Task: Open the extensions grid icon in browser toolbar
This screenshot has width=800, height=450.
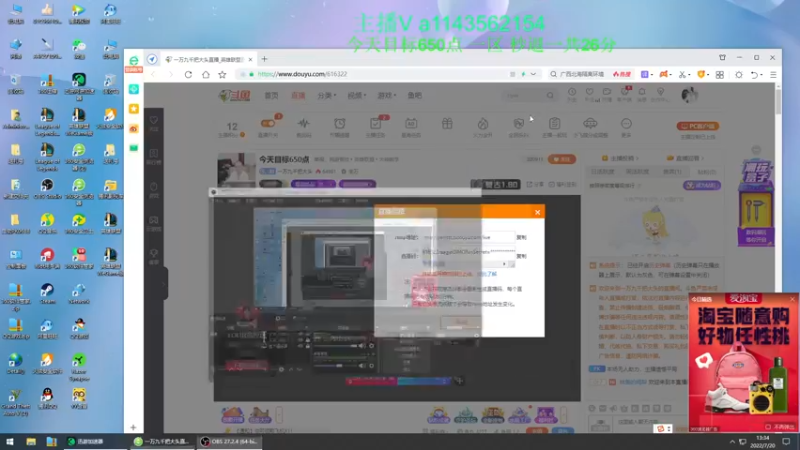Action: click(719, 74)
